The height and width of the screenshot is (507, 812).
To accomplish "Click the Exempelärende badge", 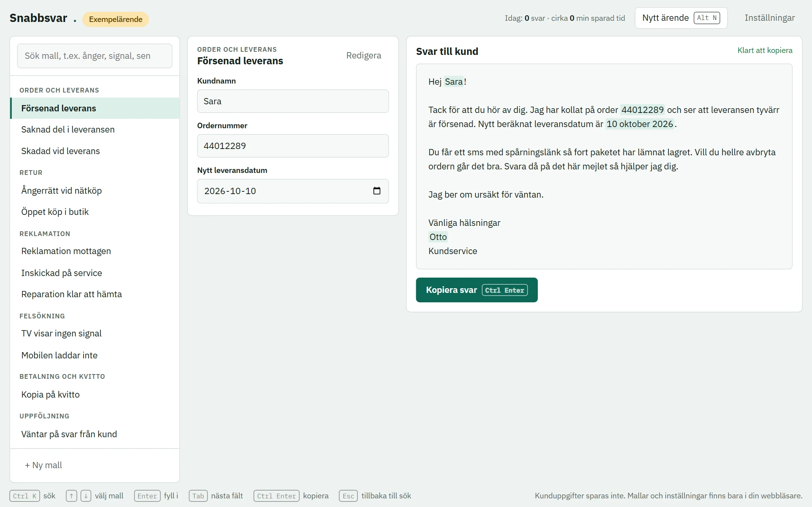I will (116, 19).
